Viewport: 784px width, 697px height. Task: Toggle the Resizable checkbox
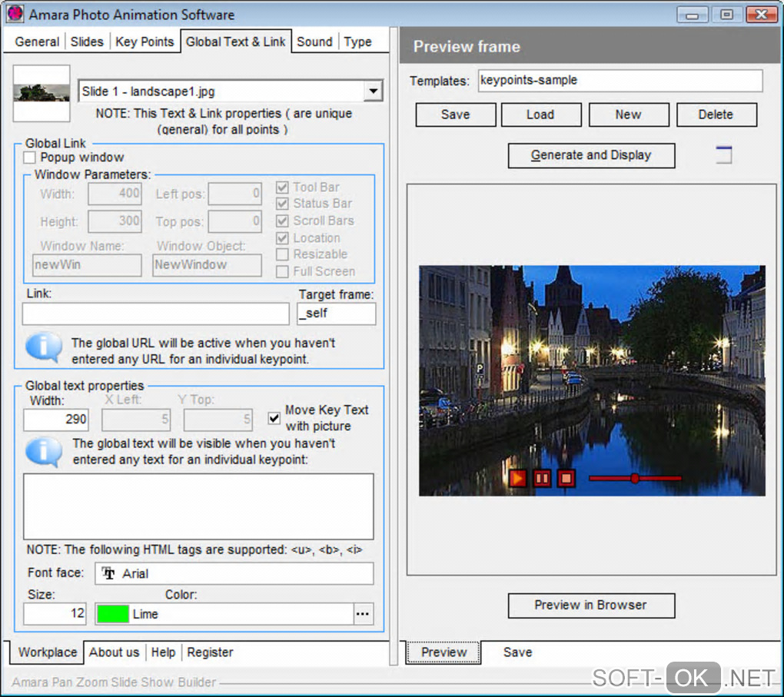tap(283, 254)
